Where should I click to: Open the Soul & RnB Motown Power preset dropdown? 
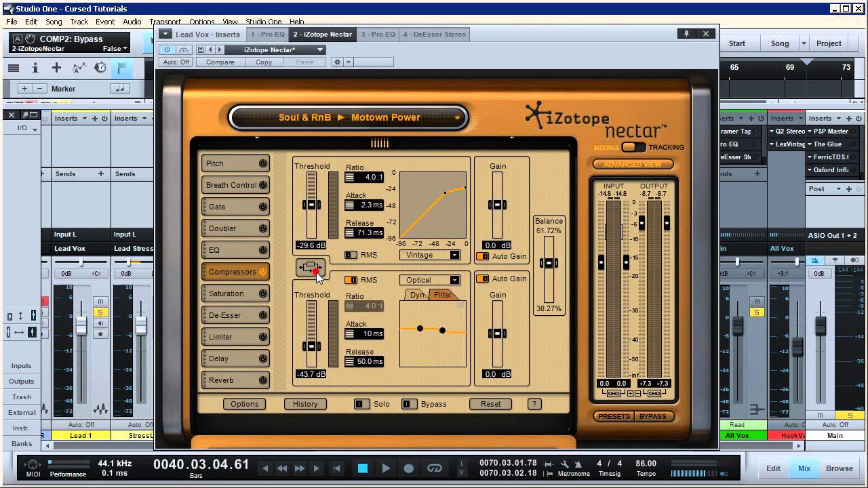coord(458,117)
